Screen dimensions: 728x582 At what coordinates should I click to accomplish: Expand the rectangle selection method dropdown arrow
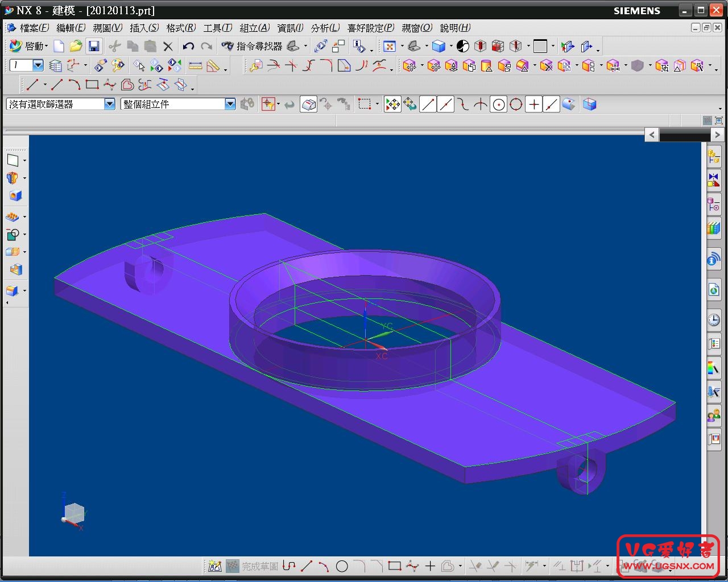coord(377,105)
